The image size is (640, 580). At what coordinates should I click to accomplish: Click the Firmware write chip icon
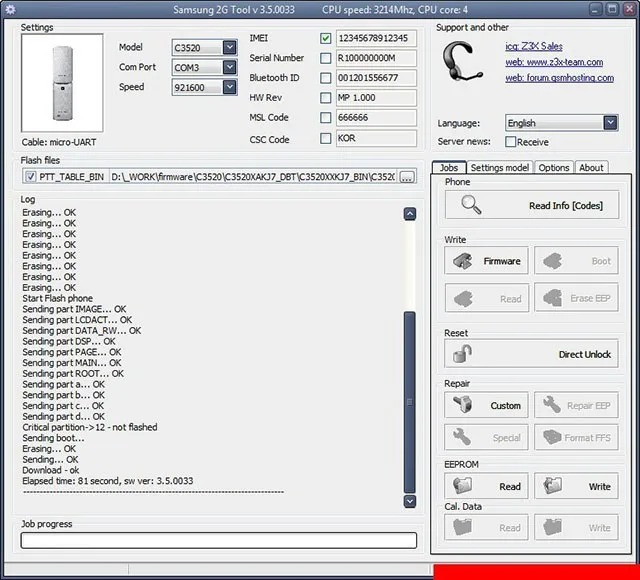pos(463,261)
